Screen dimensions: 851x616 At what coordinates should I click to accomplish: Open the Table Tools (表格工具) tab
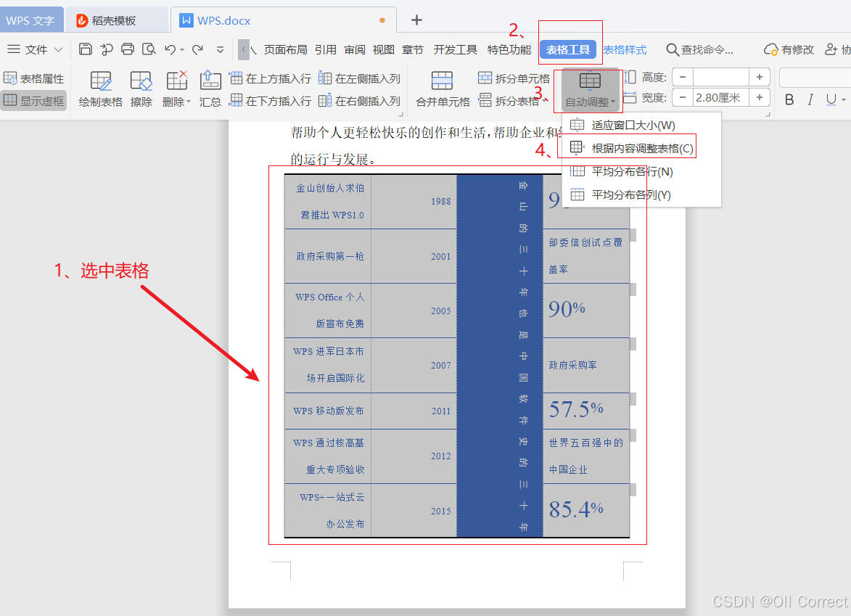567,50
